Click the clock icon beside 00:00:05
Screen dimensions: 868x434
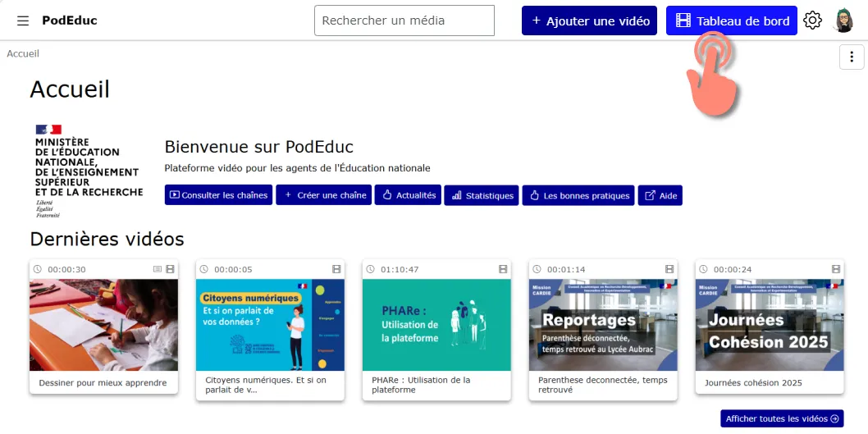pyautogui.click(x=203, y=269)
